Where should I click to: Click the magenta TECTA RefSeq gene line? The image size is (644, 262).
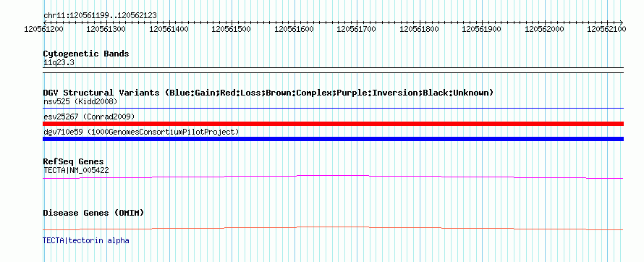click(x=333, y=177)
